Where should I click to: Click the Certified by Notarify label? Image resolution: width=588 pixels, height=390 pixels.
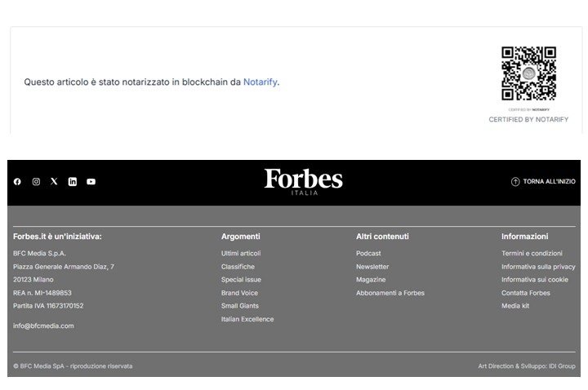528,120
